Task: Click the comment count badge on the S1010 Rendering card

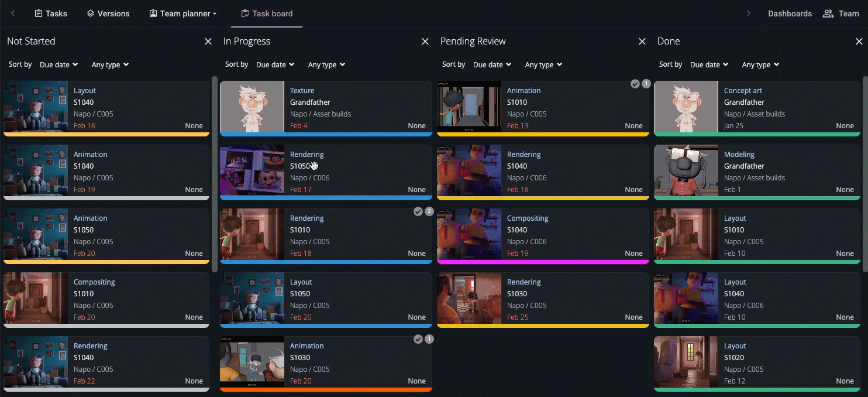Action: coord(429,211)
